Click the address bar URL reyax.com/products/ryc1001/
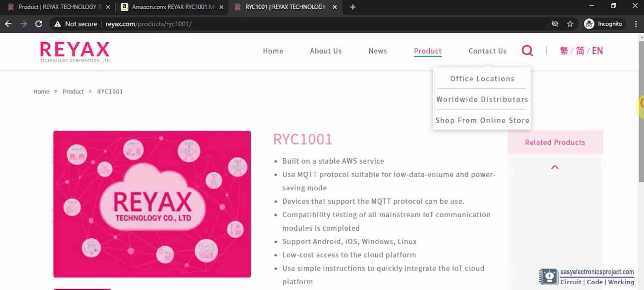Viewport: 644px width, 290px height. tap(149, 24)
